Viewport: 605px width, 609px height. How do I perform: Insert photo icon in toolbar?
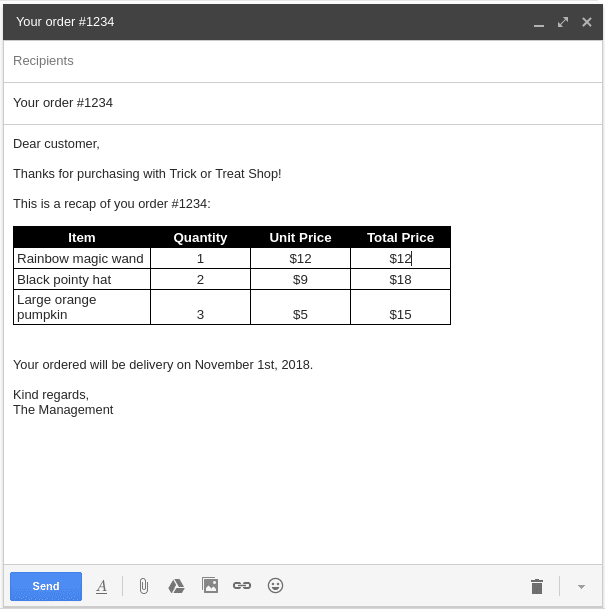[209, 585]
